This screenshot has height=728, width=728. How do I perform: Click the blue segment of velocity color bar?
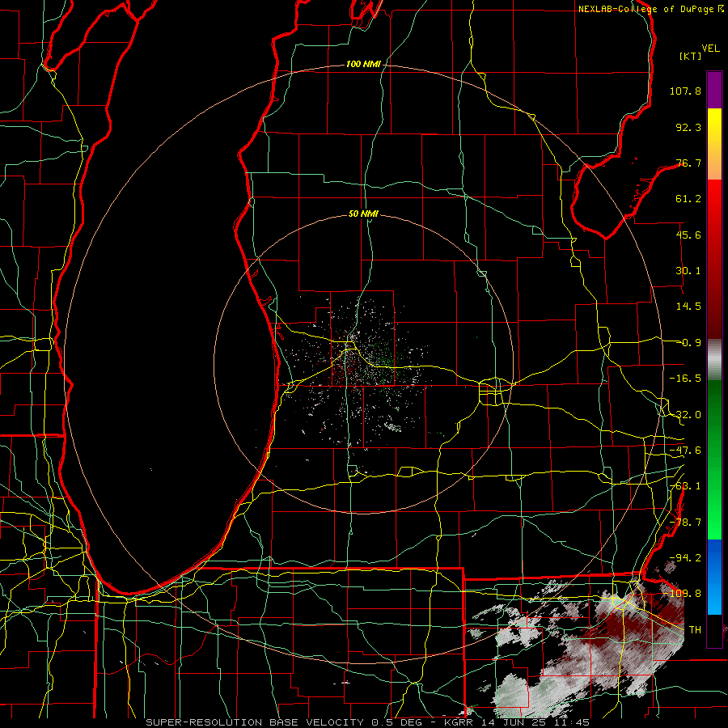coord(714,577)
